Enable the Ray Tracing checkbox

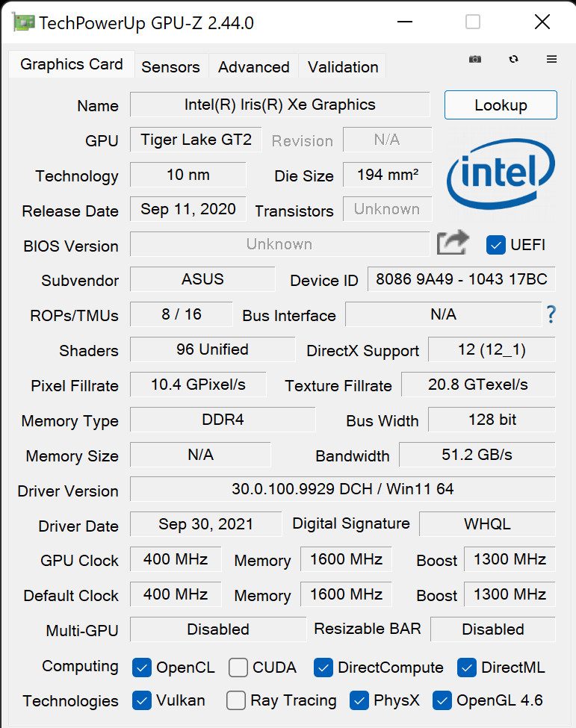coord(236,700)
